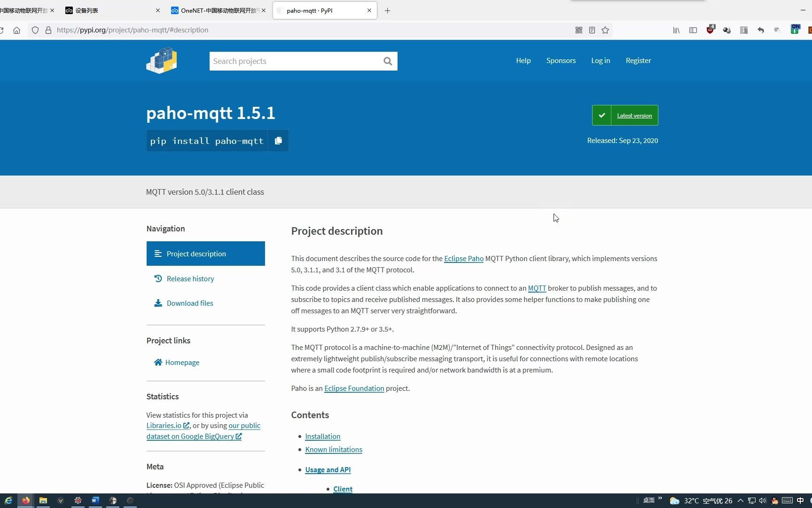Open Download files in navigation
The height and width of the screenshot is (508, 812).
point(190,303)
